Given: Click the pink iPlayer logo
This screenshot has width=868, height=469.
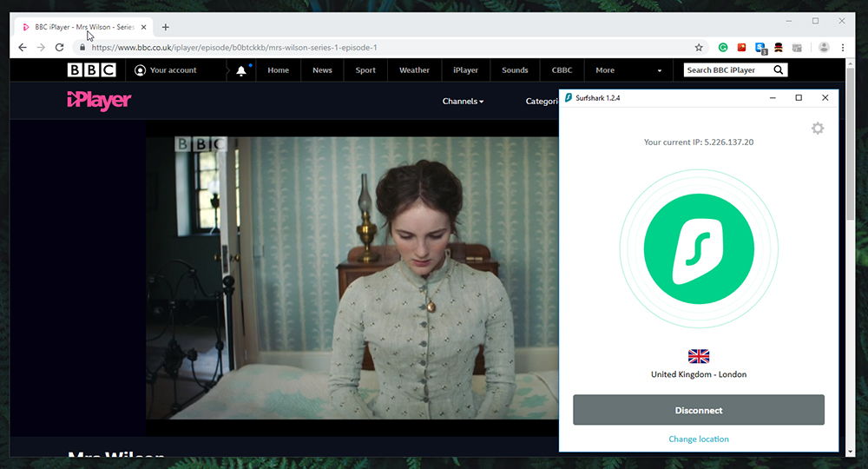Looking at the screenshot, I should click(99, 100).
